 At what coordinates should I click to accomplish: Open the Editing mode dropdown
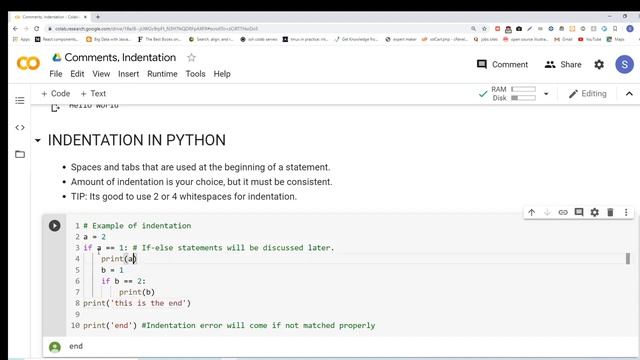(x=588, y=94)
